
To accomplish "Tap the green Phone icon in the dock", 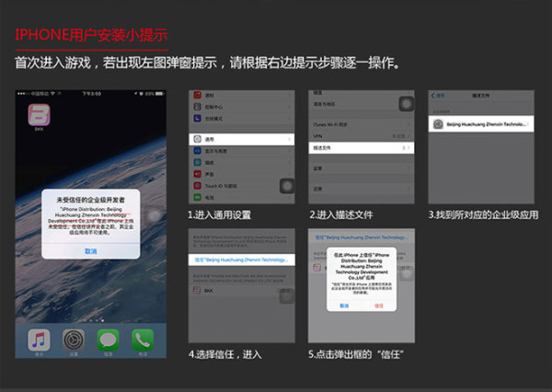I will tap(143, 340).
